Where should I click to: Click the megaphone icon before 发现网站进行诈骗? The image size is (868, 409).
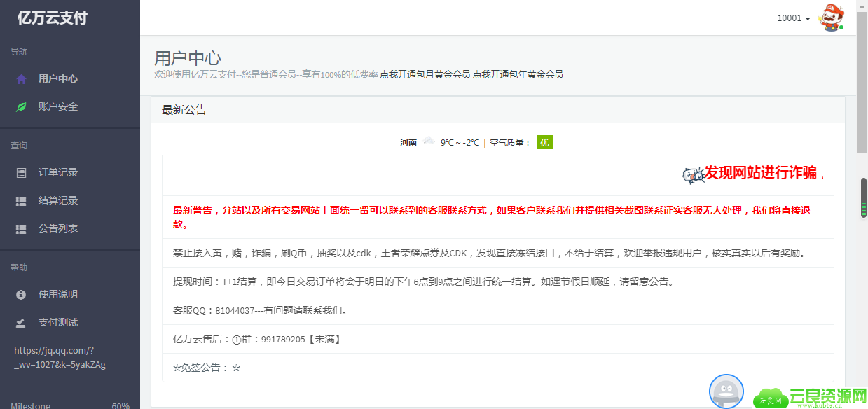coord(693,174)
